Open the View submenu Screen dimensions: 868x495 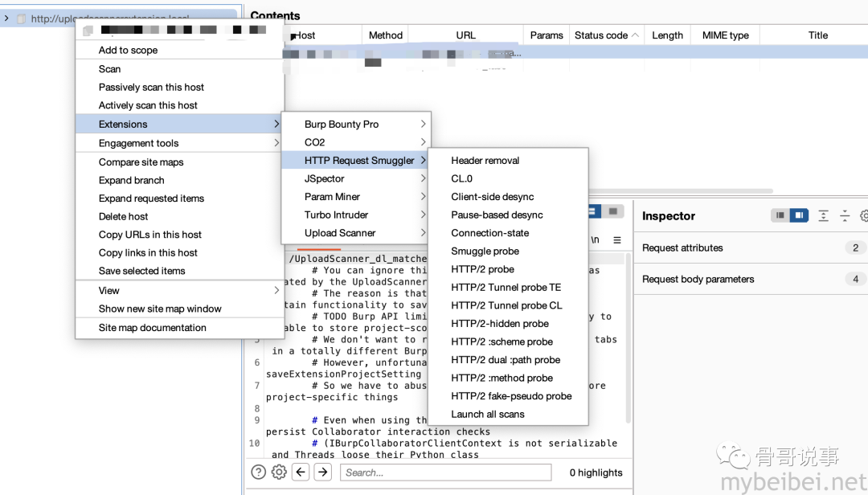[180, 290]
